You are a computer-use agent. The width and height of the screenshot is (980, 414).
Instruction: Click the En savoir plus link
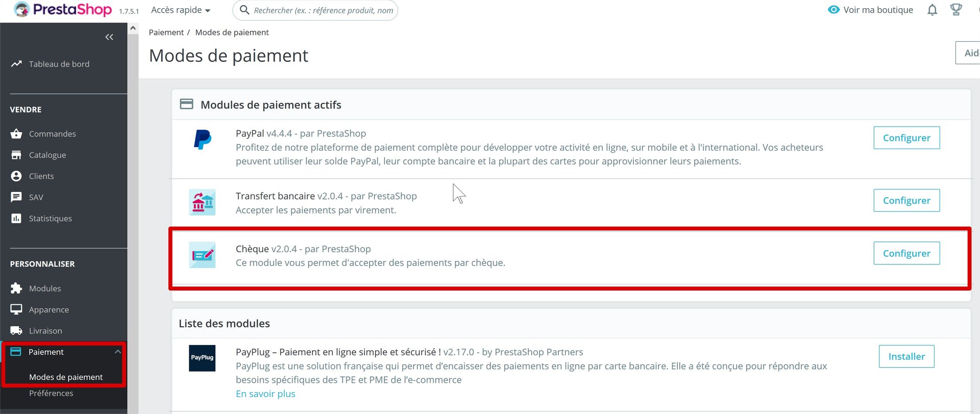265,394
